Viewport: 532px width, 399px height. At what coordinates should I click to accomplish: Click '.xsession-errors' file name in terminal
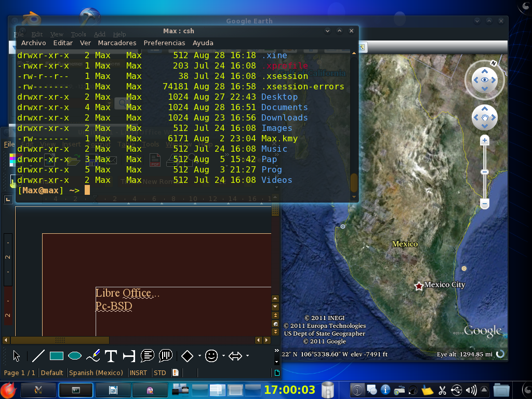pos(303,87)
